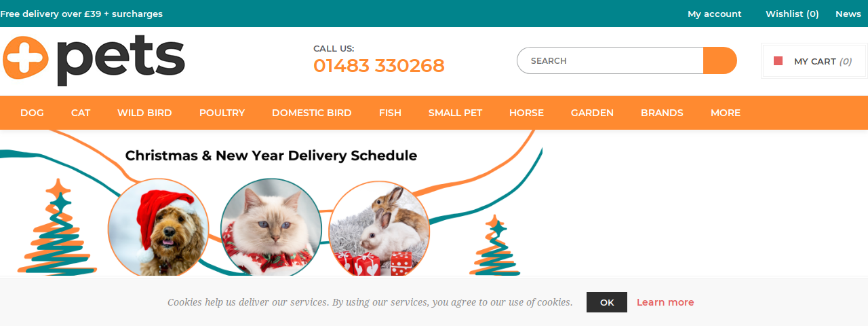
Task: Click the orange search submit button
Action: 720,60
